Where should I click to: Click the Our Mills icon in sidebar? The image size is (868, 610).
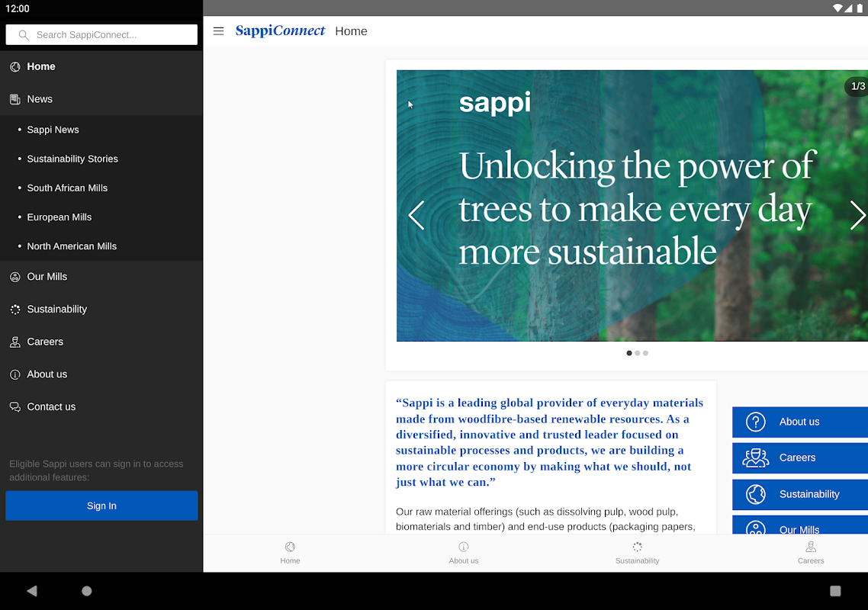[x=15, y=277]
